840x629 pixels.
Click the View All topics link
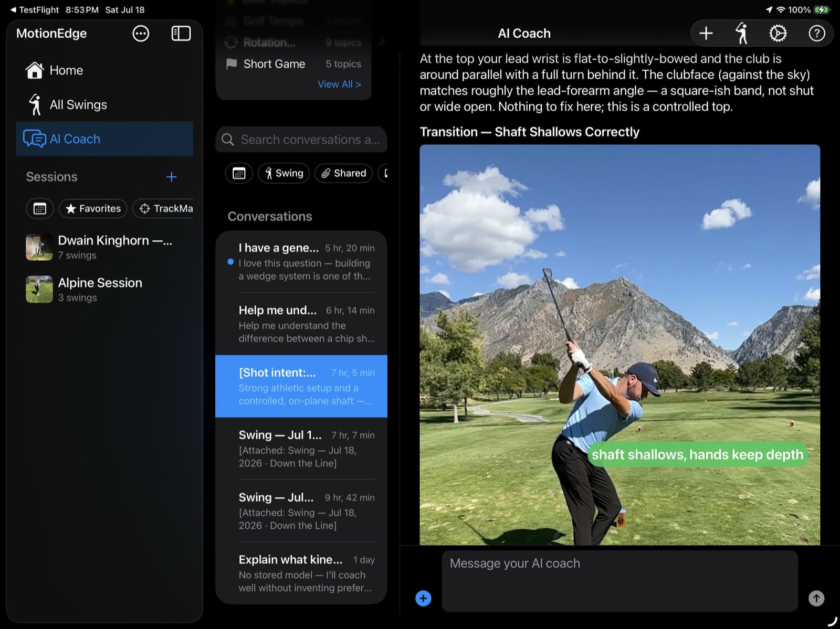pos(339,84)
